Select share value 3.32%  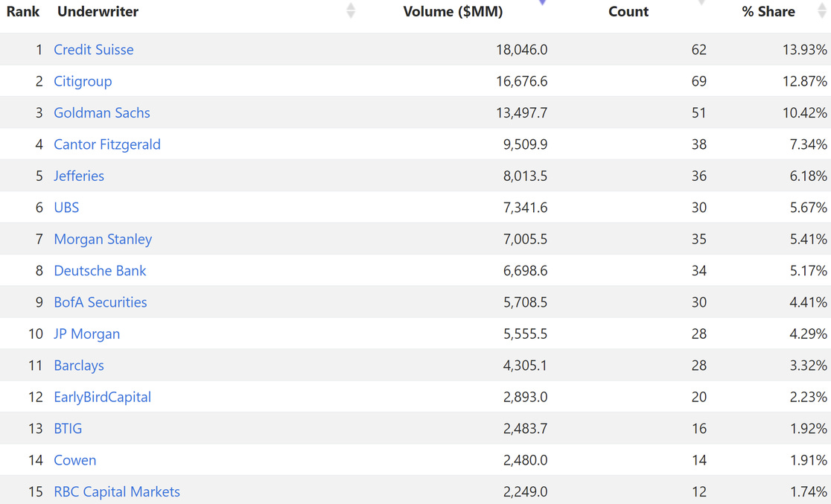pyautogui.click(x=808, y=365)
